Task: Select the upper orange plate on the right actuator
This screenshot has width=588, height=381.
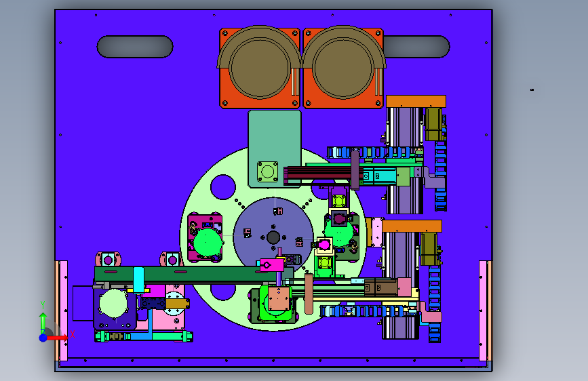Action: click(416, 102)
